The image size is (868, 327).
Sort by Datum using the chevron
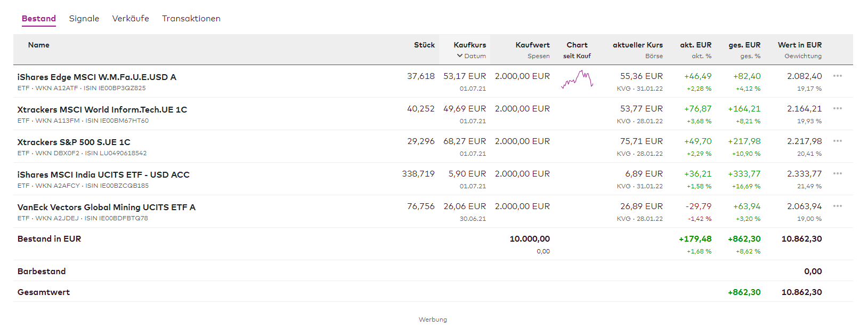(460, 56)
